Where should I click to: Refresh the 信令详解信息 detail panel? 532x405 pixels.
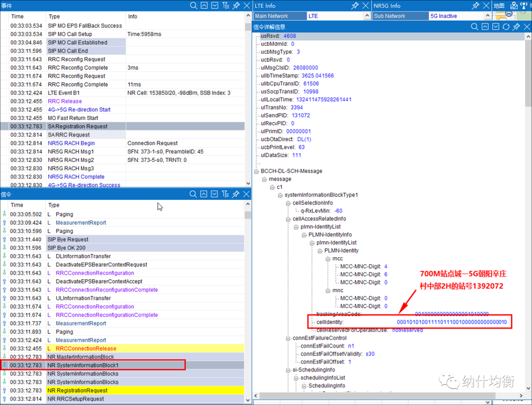(x=506, y=27)
